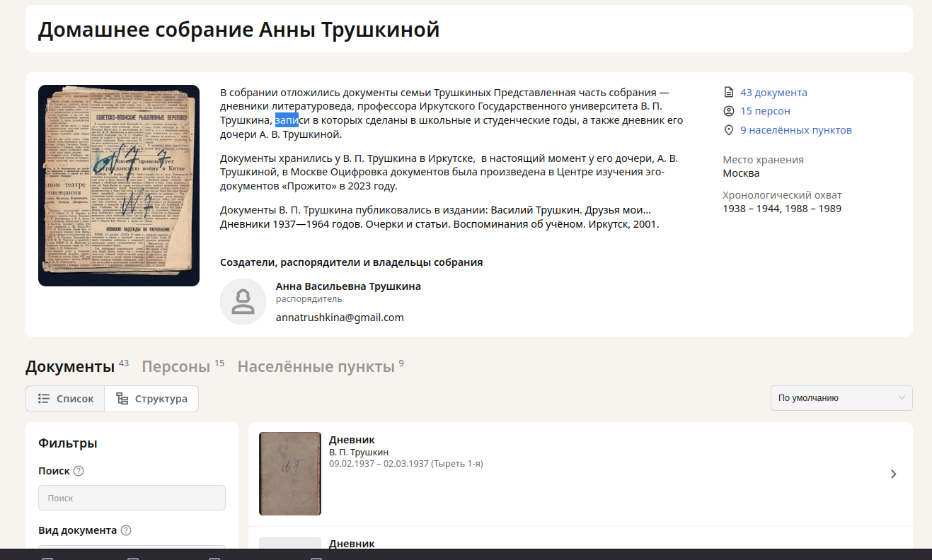
Task: Click the help icon next to 'Вид документа'
Action: point(126,530)
